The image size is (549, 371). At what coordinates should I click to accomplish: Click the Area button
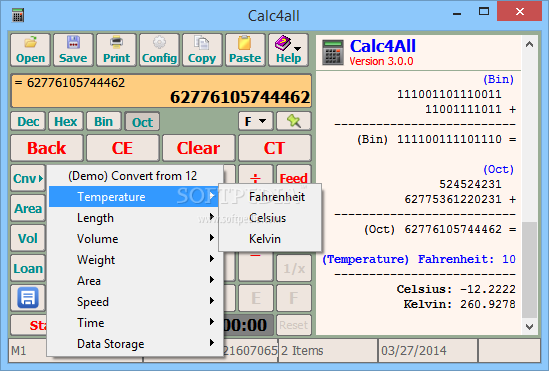pyautogui.click(x=28, y=208)
